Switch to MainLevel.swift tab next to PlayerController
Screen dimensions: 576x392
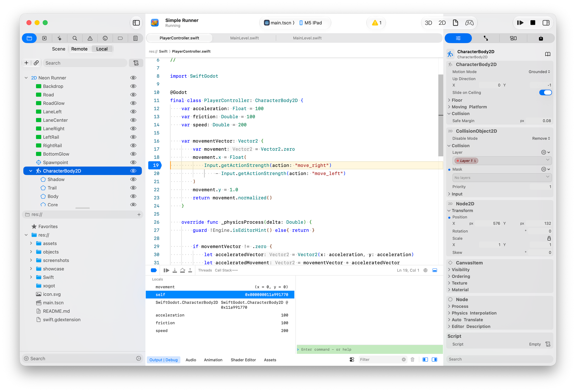[x=244, y=38]
